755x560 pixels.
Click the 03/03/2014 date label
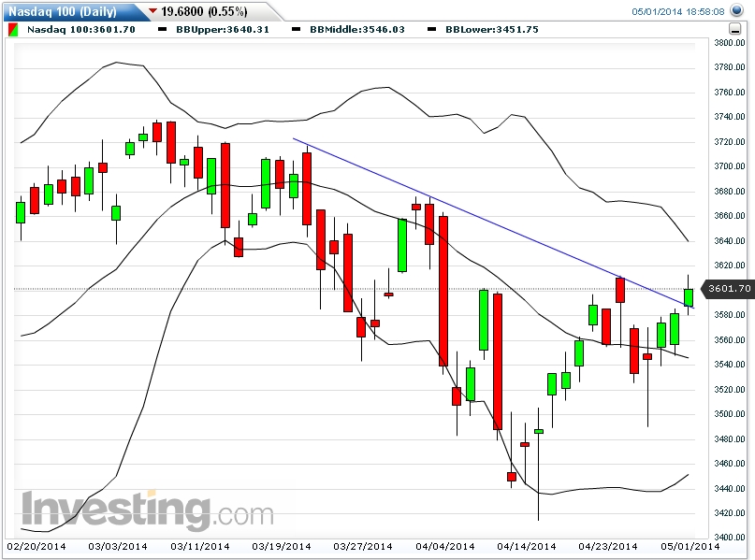point(118,547)
